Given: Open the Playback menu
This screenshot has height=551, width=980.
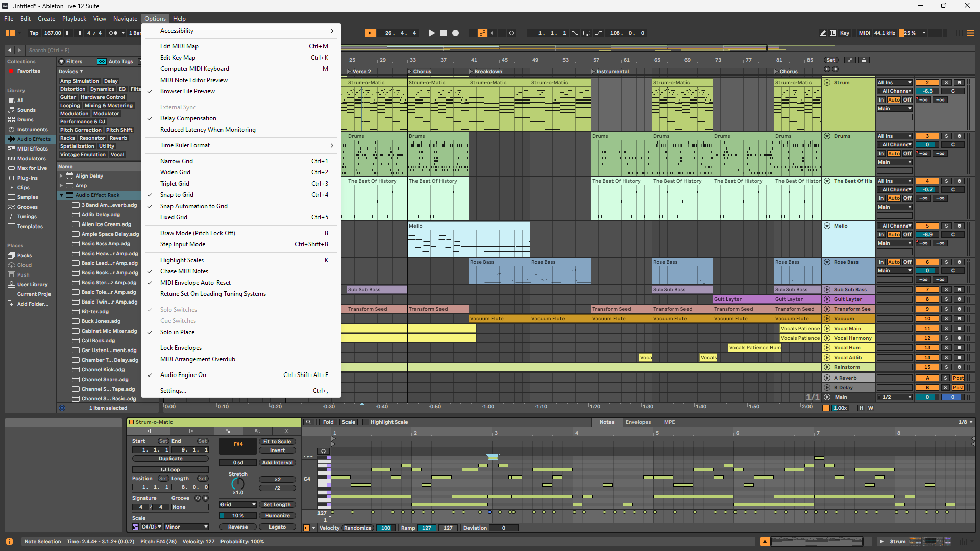Looking at the screenshot, I should (74, 19).
